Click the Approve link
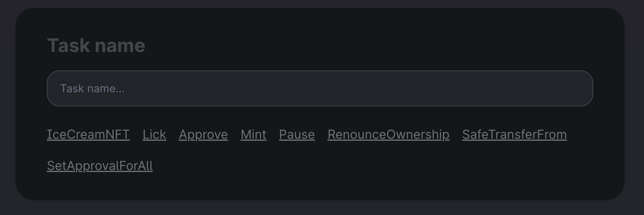Image resolution: width=644 pixels, height=215 pixels. pos(203,134)
